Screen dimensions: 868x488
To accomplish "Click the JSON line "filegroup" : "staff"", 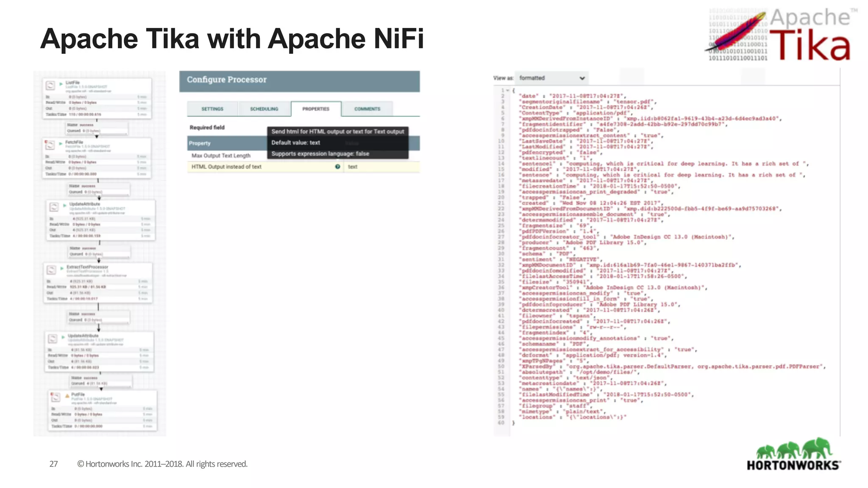I will tap(556, 406).
